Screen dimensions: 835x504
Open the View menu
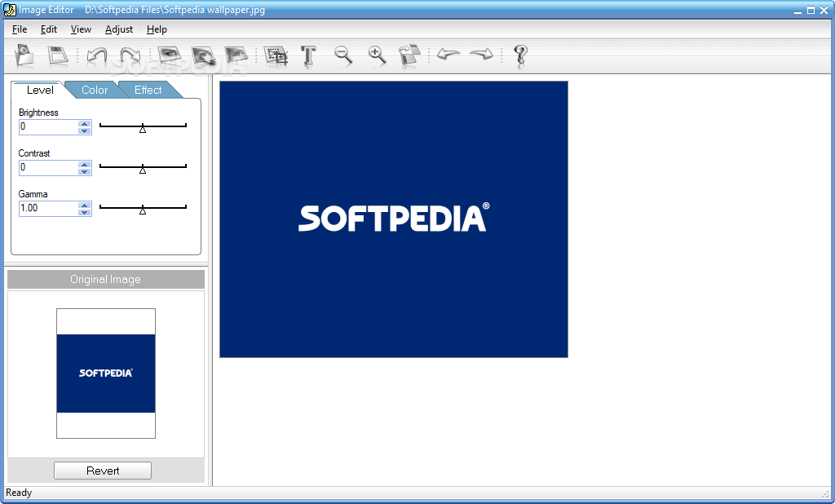point(81,29)
